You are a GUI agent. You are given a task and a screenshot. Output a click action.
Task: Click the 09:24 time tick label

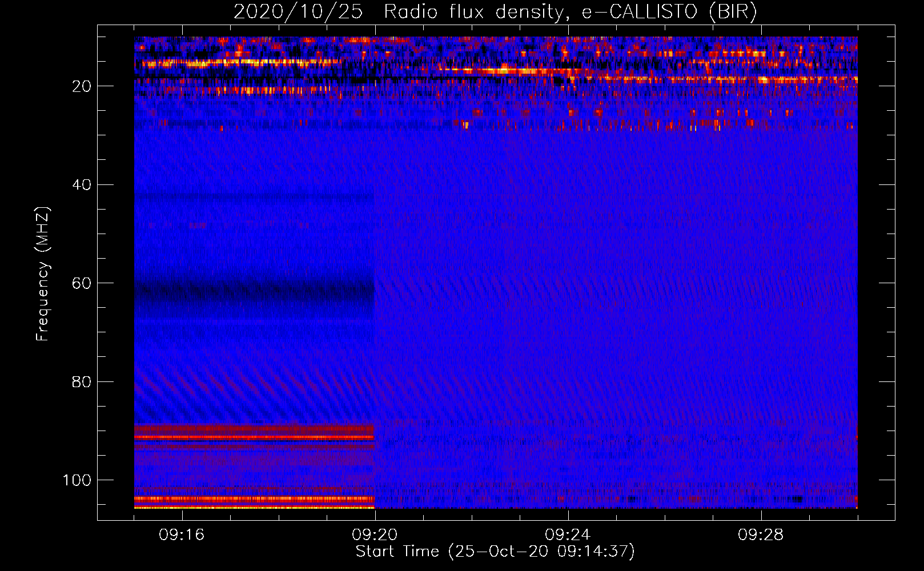[568, 535]
